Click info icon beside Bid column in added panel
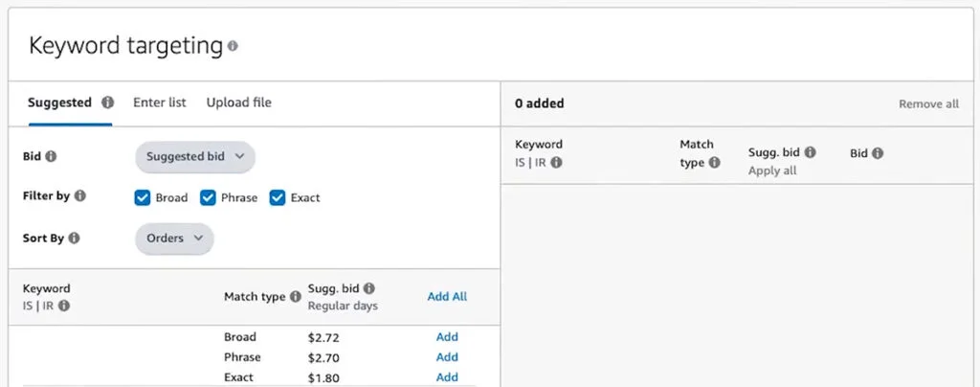The height and width of the screenshot is (387, 980). click(x=878, y=153)
